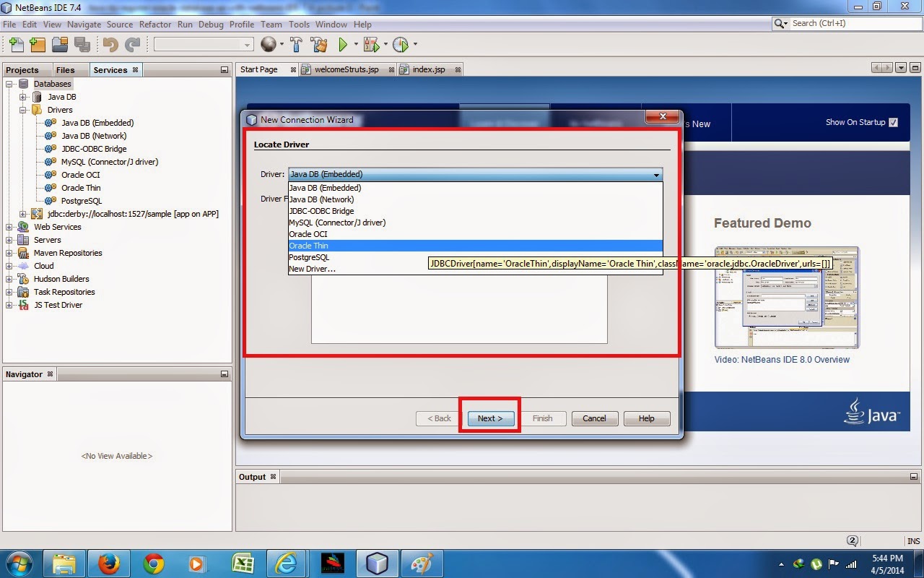Viewport: 924px width, 578px height.
Task: Select JDBC-ODBC Bridge in driver dropdown list
Action: 475,211
